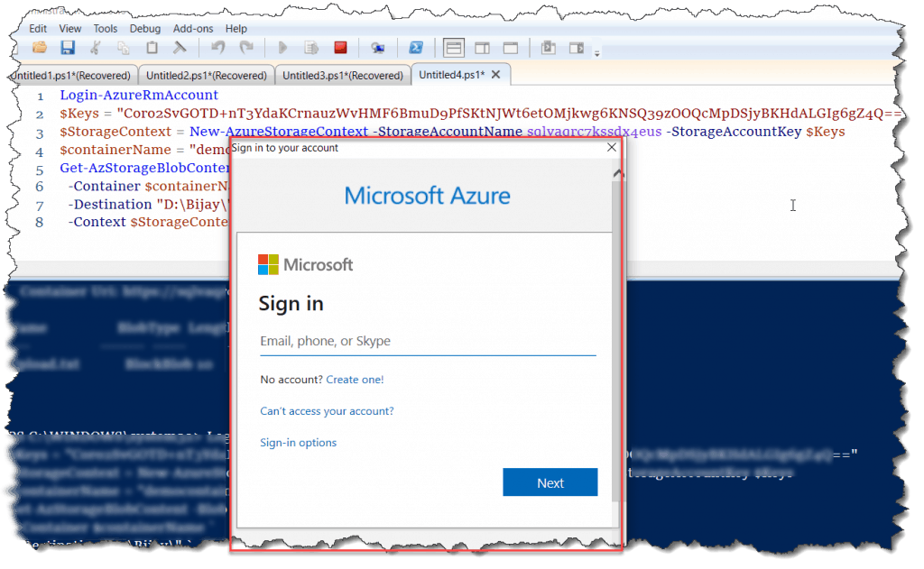The height and width of the screenshot is (569, 924).
Task: Stop the running operation
Action: [x=339, y=48]
